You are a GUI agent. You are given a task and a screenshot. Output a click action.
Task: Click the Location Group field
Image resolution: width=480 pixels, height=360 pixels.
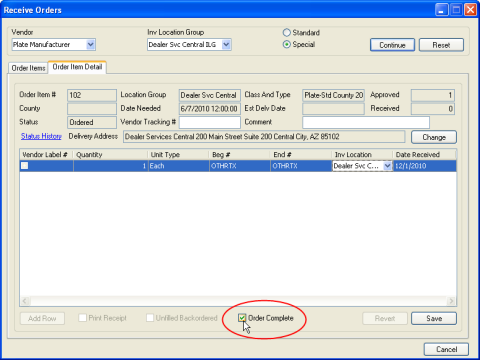210,95
